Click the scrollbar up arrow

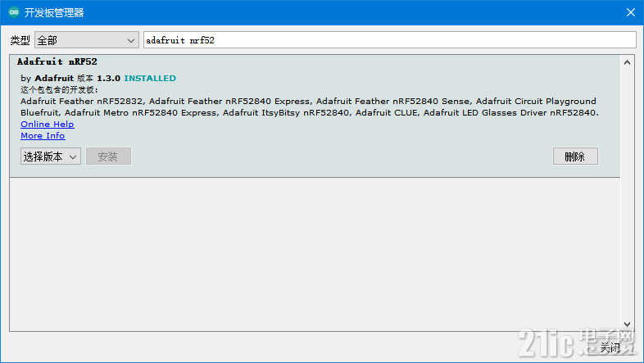pos(627,62)
